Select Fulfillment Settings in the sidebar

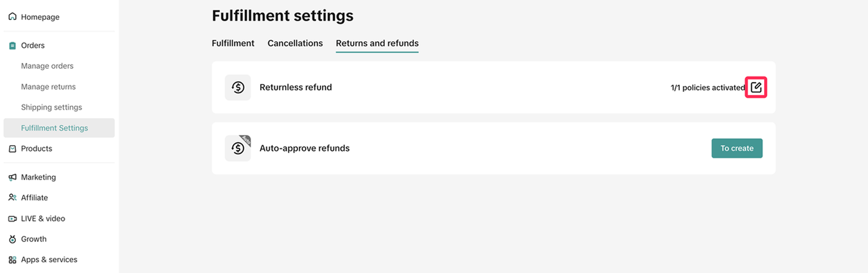point(55,128)
